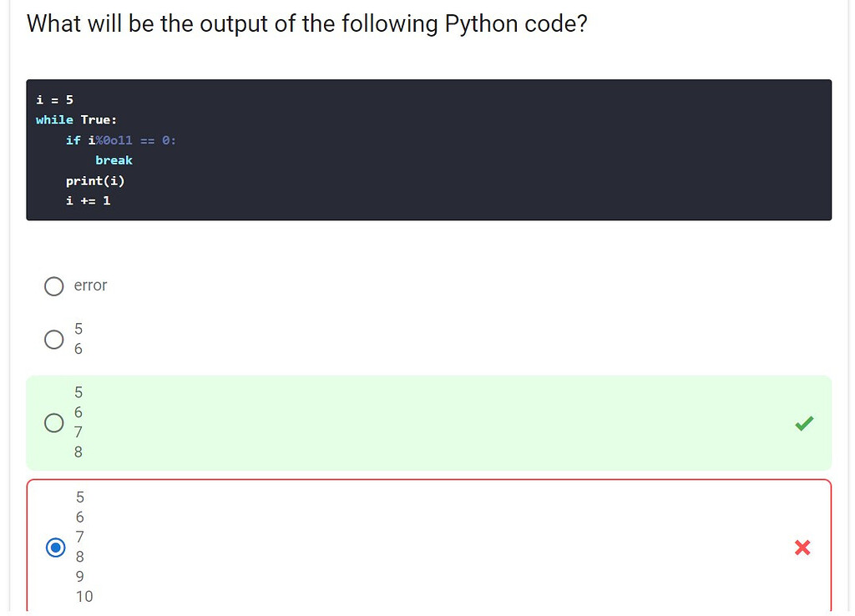Image resolution: width=855 pixels, height=616 pixels.
Task: Click the "i = 5" line in the code block
Action: tap(54, 99)
